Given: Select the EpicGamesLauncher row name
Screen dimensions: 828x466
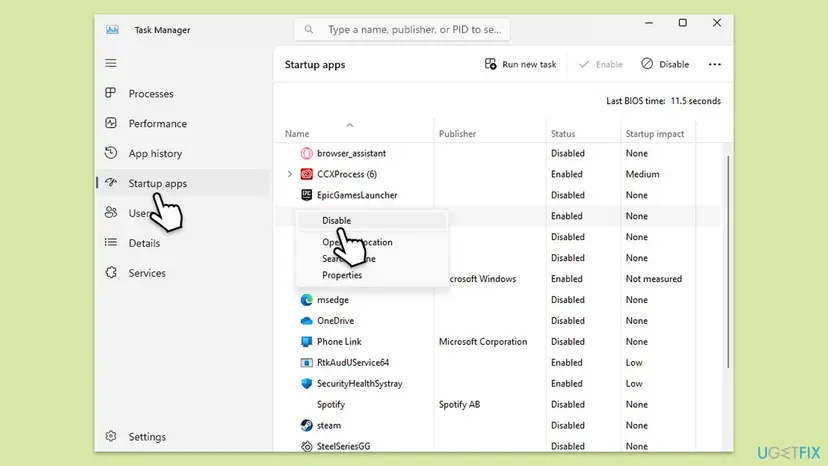Looking at the screenshot, I should (x=357, y=195).
